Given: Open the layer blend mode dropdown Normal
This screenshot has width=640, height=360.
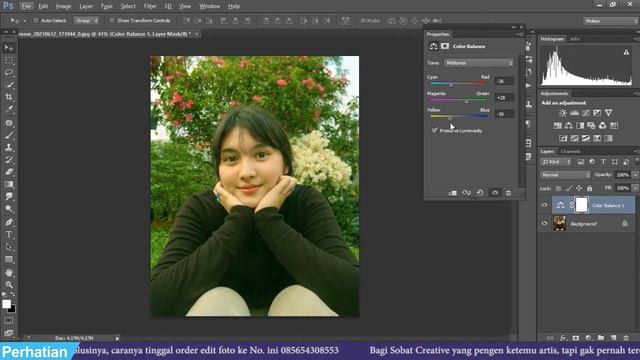Looking at the screenshot, I should point(565,175).
